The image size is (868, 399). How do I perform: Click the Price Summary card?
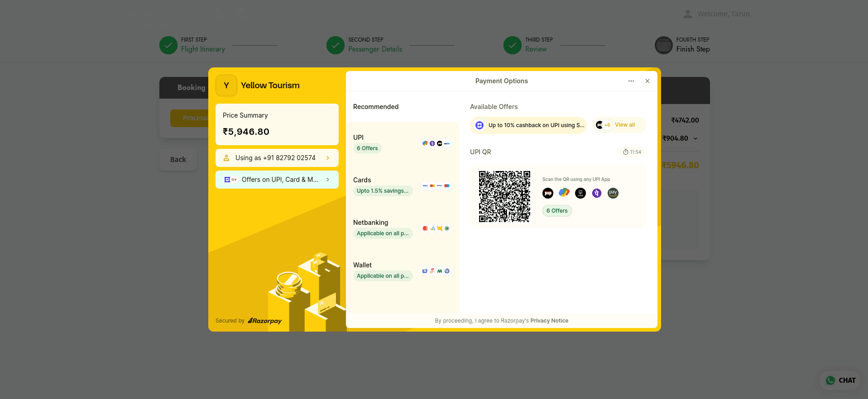pyautogui.click(x=277, y=124)
